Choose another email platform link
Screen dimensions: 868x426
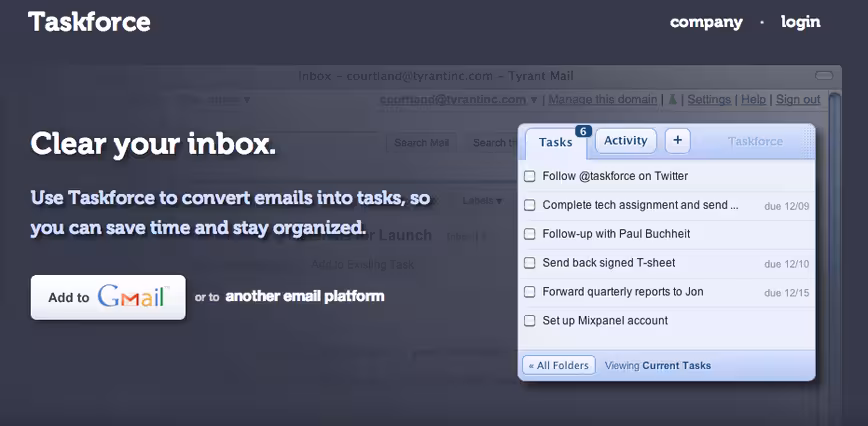coord(305,296)
